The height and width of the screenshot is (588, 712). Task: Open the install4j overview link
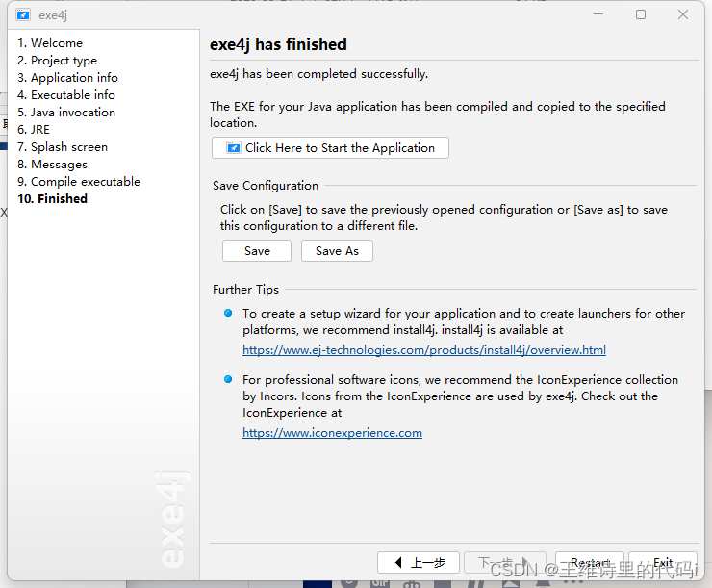click(424, 349)
